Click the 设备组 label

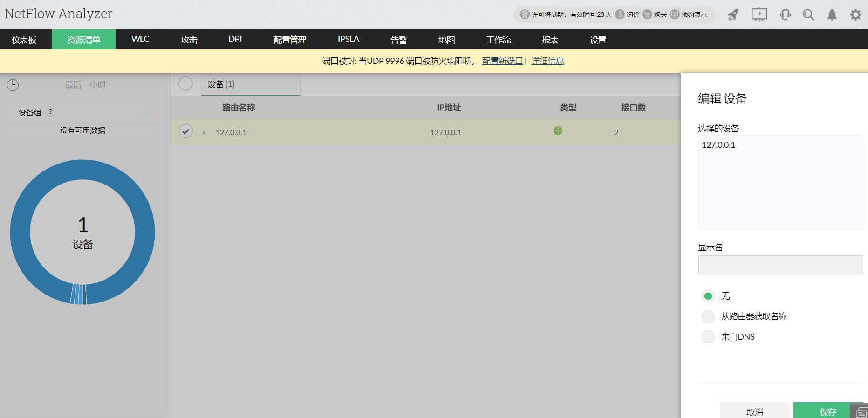click(30, 113)
